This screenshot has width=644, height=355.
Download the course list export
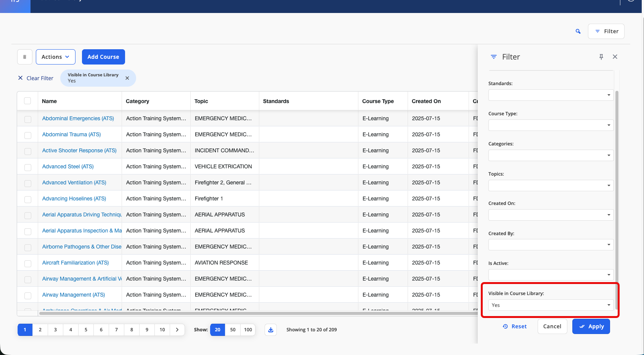(271, 330)
